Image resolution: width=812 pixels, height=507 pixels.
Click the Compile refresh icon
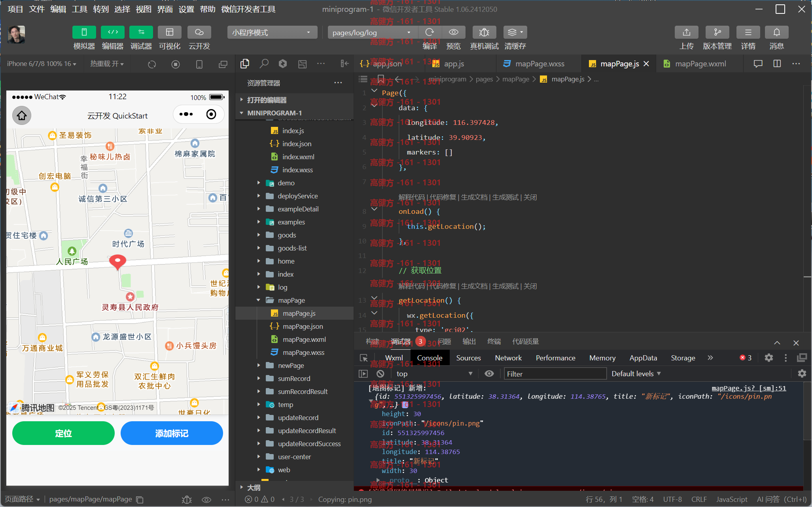[430, 32]
